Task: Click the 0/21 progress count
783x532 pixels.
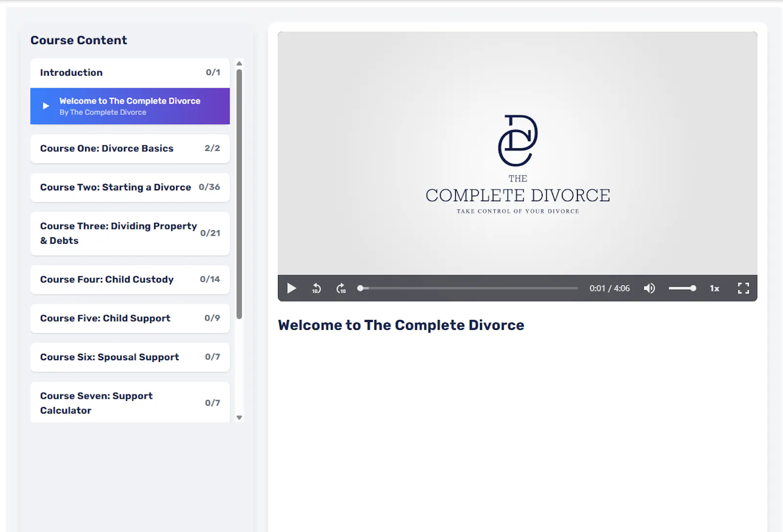Action: coord(210,233)
